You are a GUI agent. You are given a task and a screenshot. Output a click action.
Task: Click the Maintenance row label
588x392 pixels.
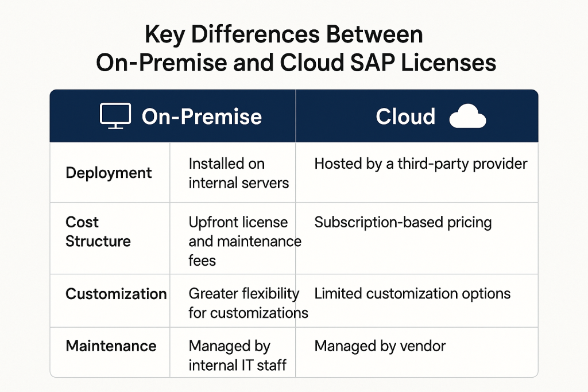111,346
